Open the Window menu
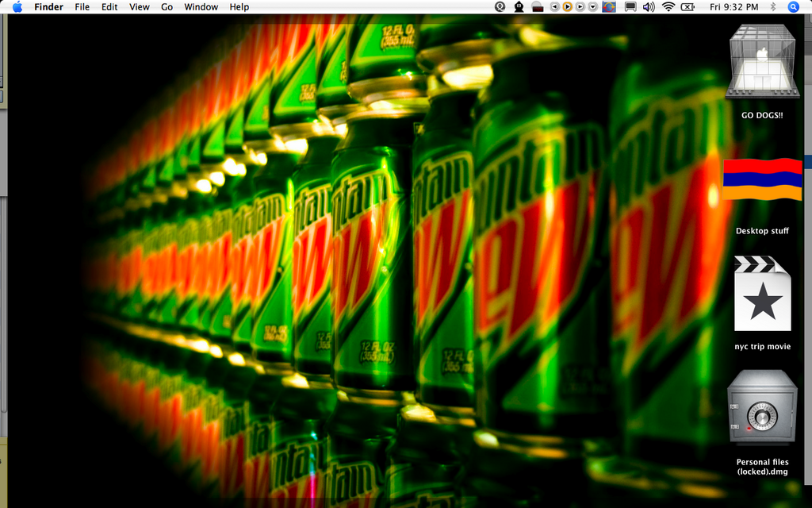 click(x=201, y=6)
